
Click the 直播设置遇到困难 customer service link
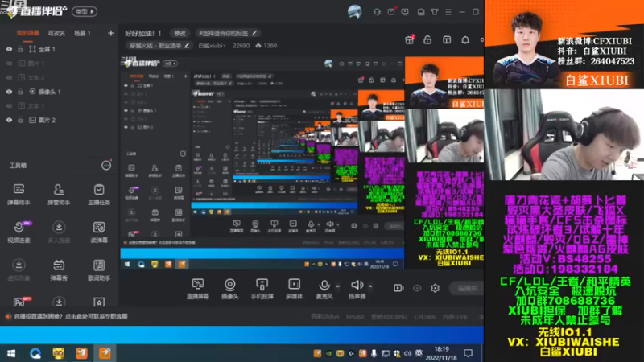pyautogui.click(x=71, y=316)
